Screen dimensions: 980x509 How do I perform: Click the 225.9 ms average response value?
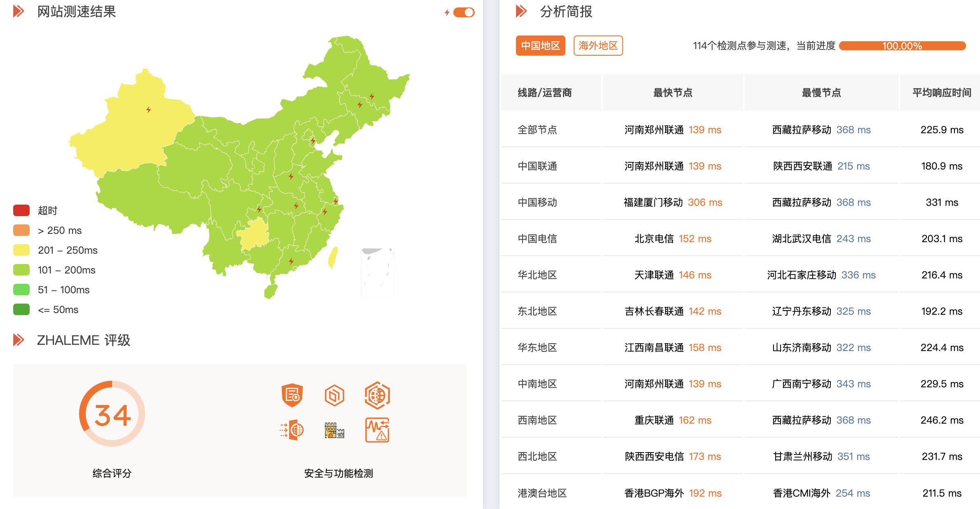(x=942, y=130)
